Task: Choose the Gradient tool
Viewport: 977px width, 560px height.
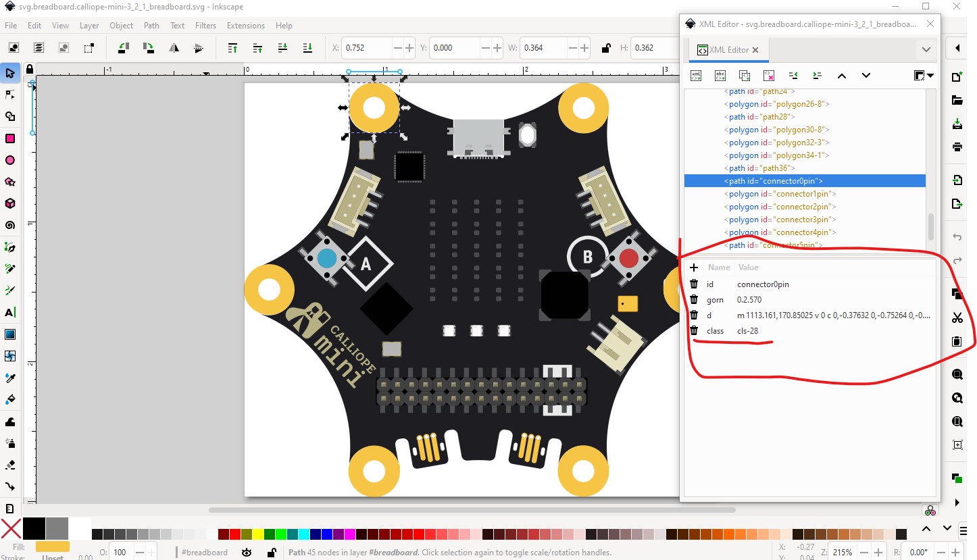Action: pos(10,334)
